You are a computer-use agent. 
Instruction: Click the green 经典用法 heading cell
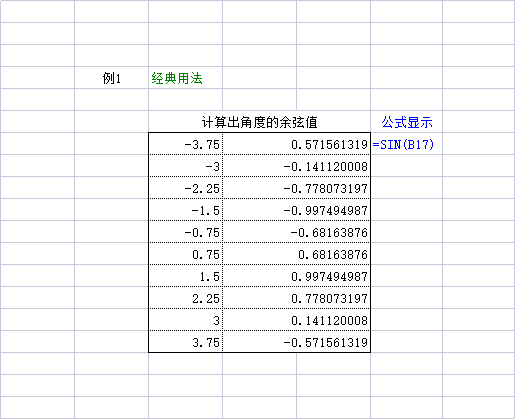(x=185, y=78)
